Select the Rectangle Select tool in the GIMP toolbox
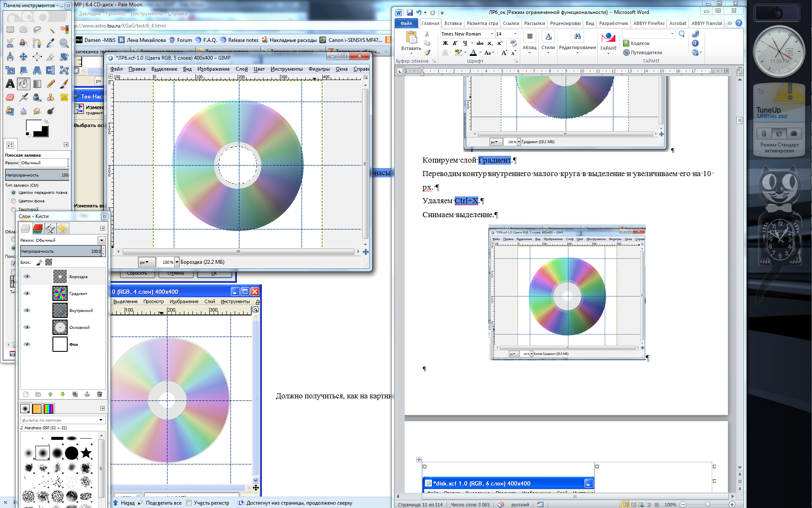Viewport: 812px width, 508px height. (10, 30)
